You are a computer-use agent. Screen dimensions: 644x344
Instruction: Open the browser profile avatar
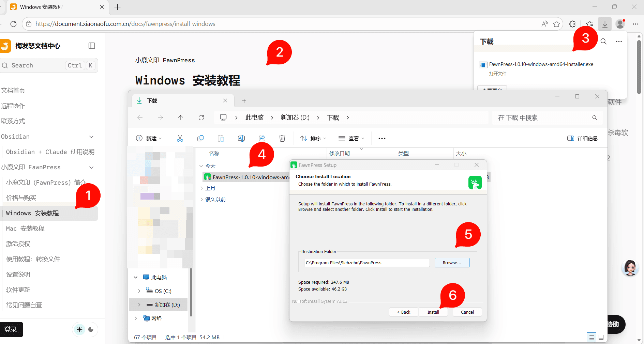pyautogui.click(x=620, y=24)
